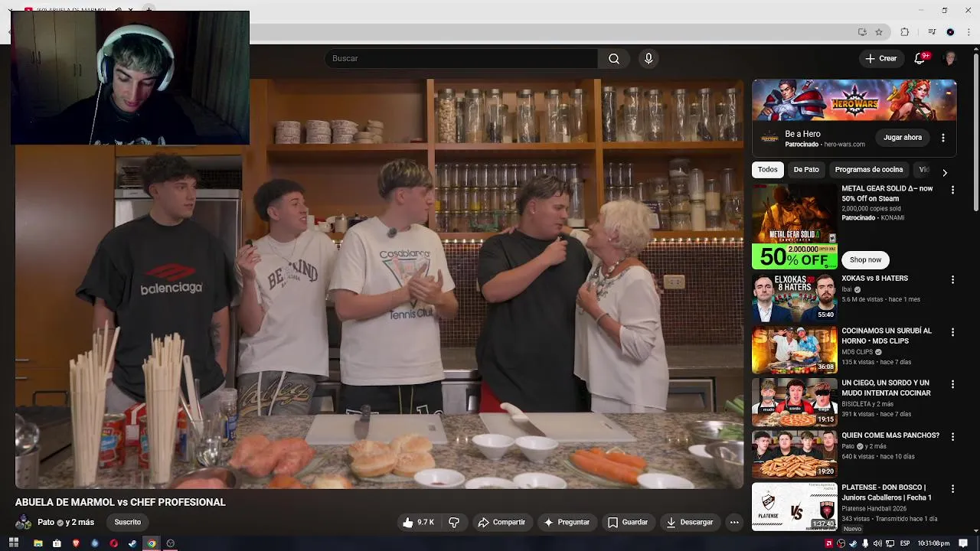The image size is (980, 551).
Task: Open the Windows Start menu
Action: (x=13, y=543)
